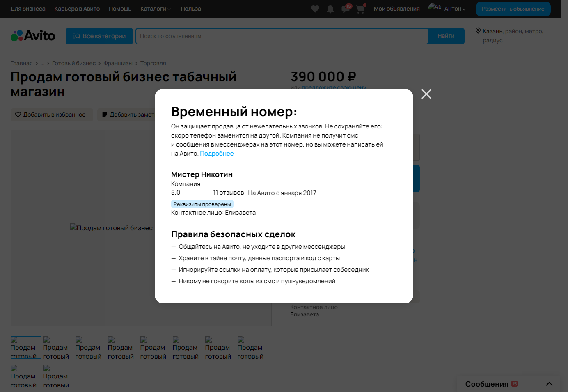Viewport: 568px width, 392px height.
Task: Click the Правила безопасных сделок heading
Action: point(233,234)
